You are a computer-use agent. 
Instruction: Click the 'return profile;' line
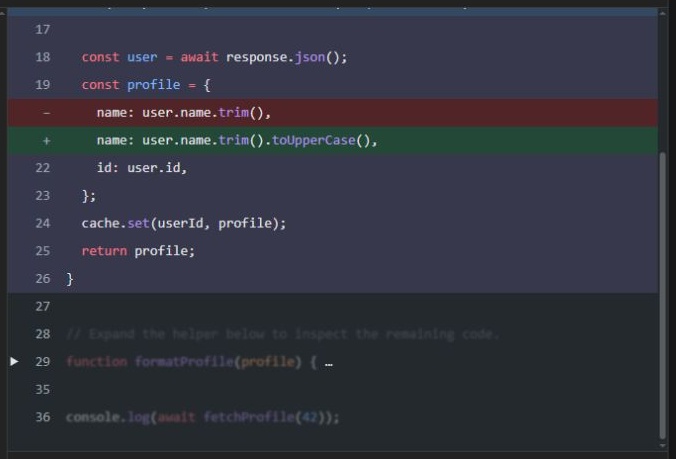point(138,250)
